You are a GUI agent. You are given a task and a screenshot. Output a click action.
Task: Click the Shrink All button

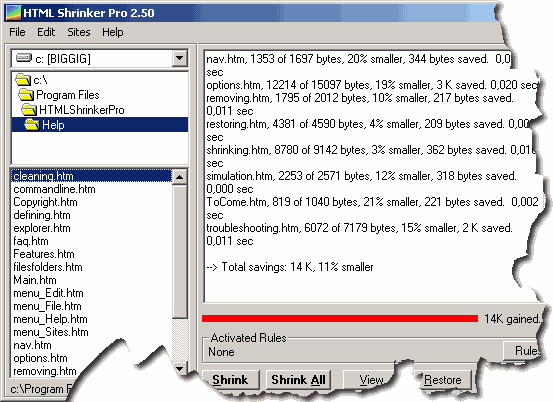(x=298, y=380)
